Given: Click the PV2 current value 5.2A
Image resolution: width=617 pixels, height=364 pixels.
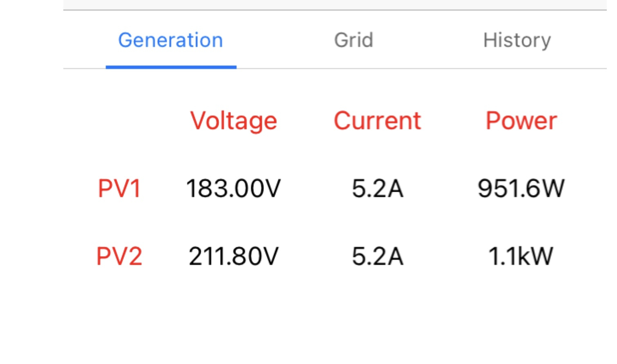Looking at the screenshot, I should pos(378,256).
